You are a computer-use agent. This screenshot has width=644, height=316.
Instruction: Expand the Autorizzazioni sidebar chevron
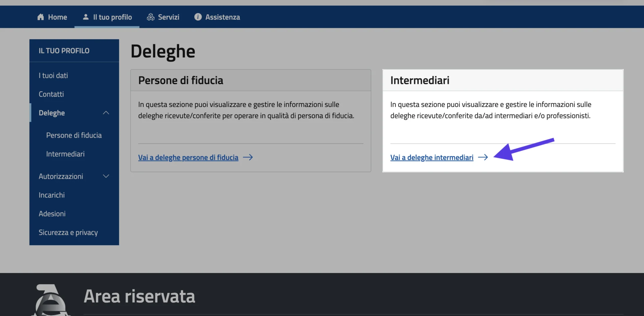coord(106,176)
